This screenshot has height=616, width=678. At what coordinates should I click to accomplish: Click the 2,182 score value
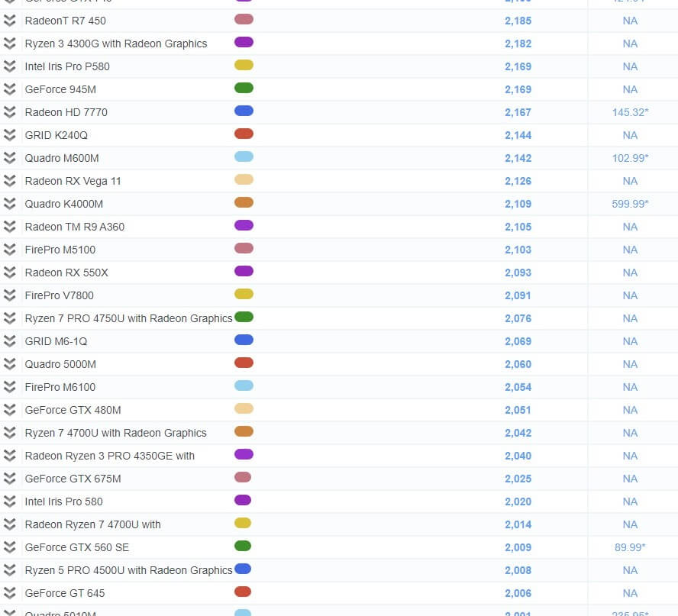[518, 44]
